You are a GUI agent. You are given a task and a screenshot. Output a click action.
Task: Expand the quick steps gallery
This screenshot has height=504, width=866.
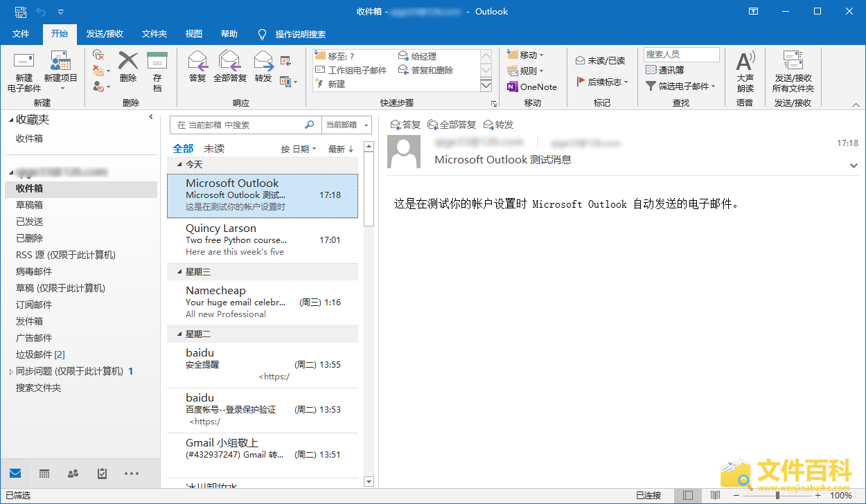(486, 85)
